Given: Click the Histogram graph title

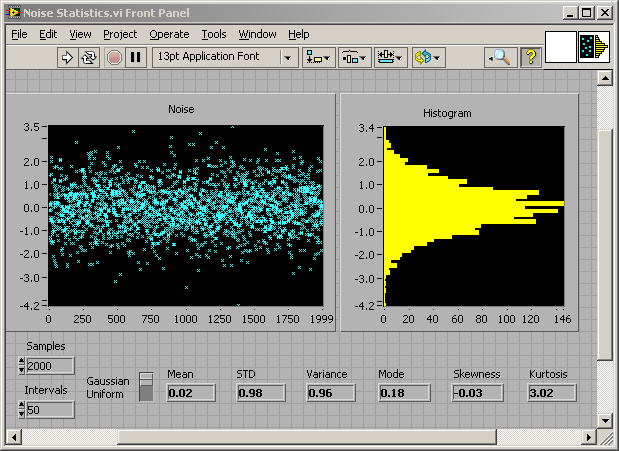Looking at the screenshot, I should coord(447,113).
